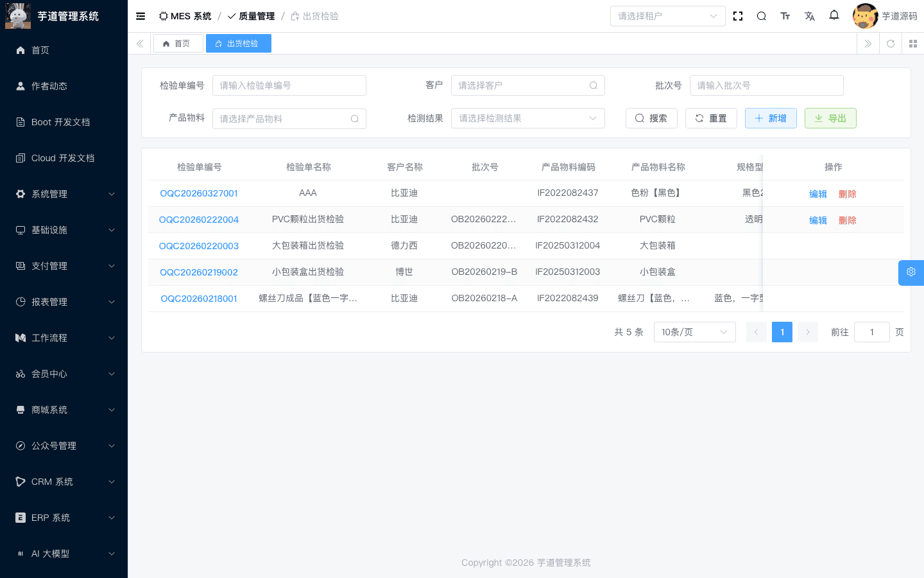Click the 新增 button to add record

coord(771,118)
